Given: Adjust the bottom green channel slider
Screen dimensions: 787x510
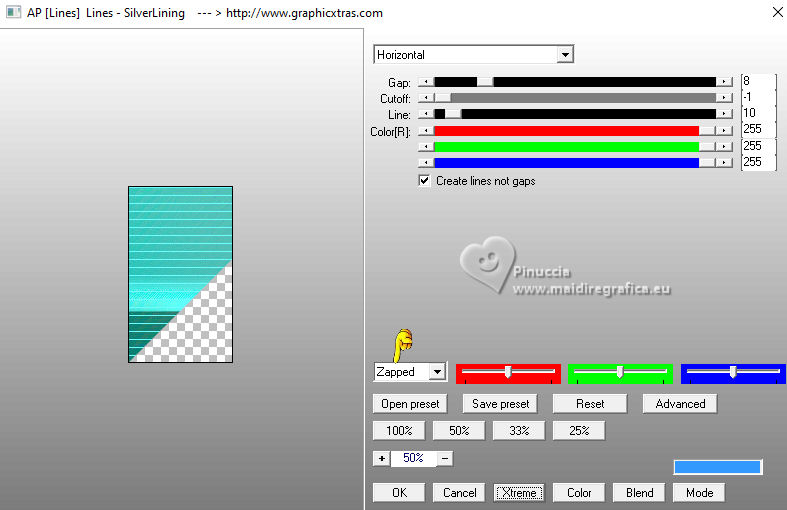Looking at the screenshot, I should pos(620,374).
